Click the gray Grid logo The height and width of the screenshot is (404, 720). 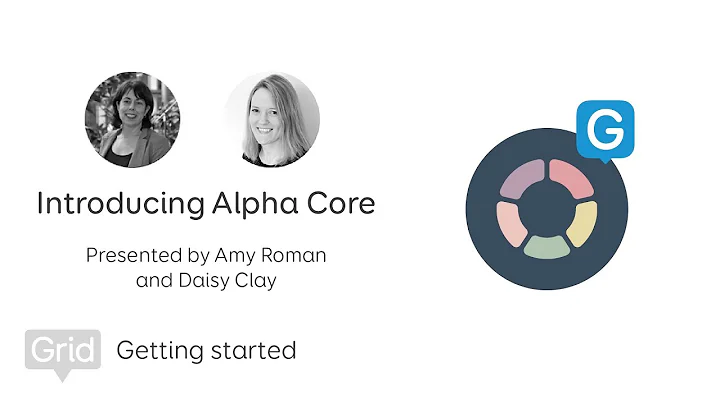[63, 350]
